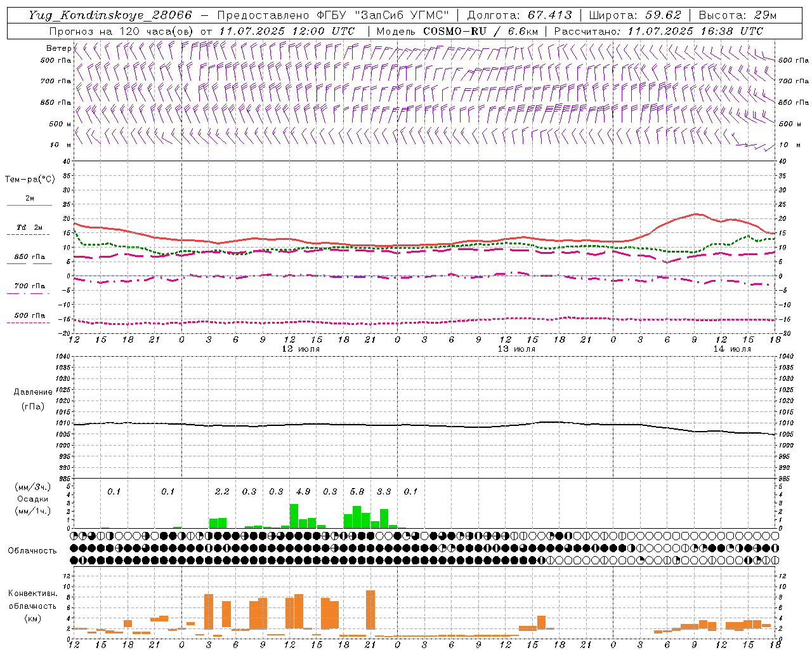Click the 5.8 precipitation value
812x650 pixels.
coord(357,491)
